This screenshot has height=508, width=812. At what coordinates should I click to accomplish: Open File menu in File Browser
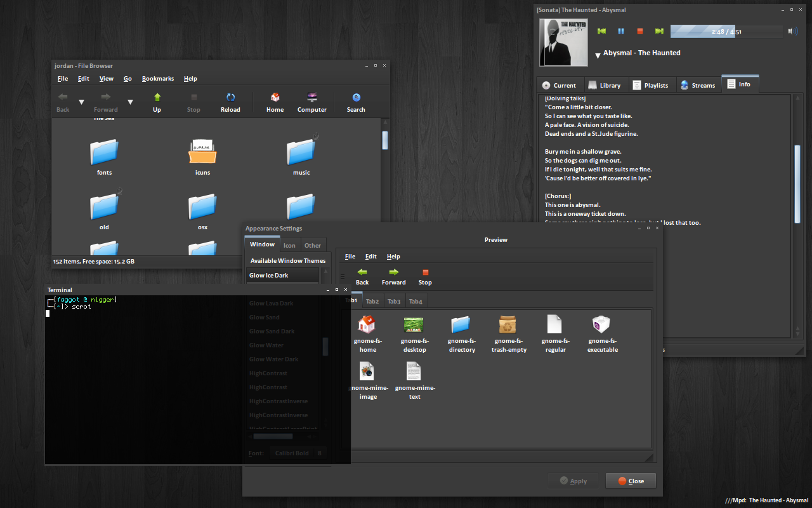[x=63, y=79]
